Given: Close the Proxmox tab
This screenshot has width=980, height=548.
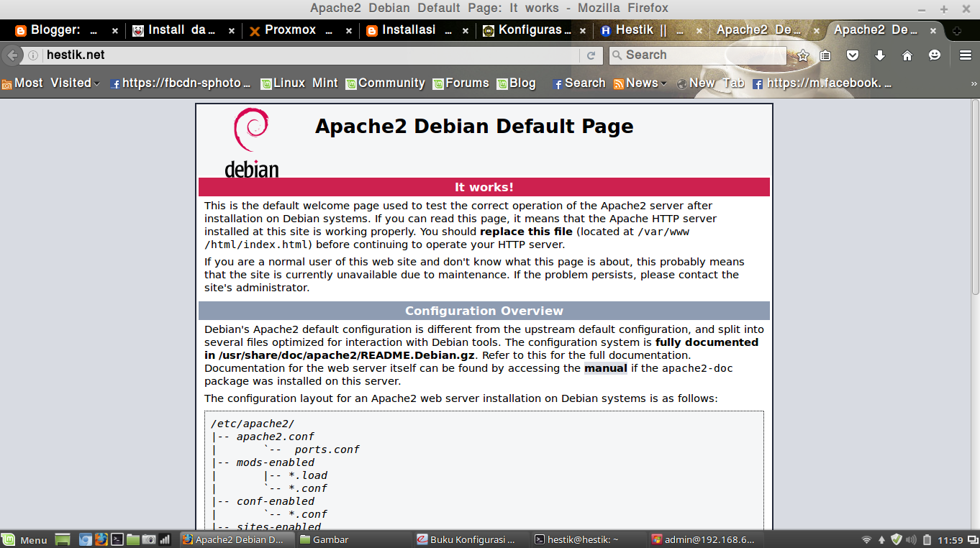Looking at the screenshot, I should point(349,31).
